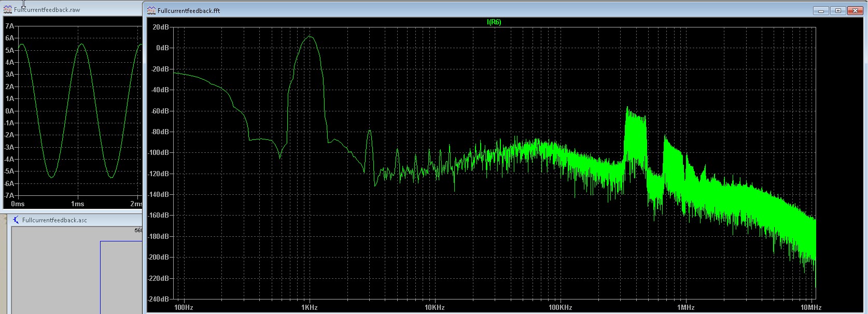Image resolution: width=868 pixels, height=314 pixels.
Task: Select the Fullcurrentfeedback.fft title text
Action: [x=189, y=11]
